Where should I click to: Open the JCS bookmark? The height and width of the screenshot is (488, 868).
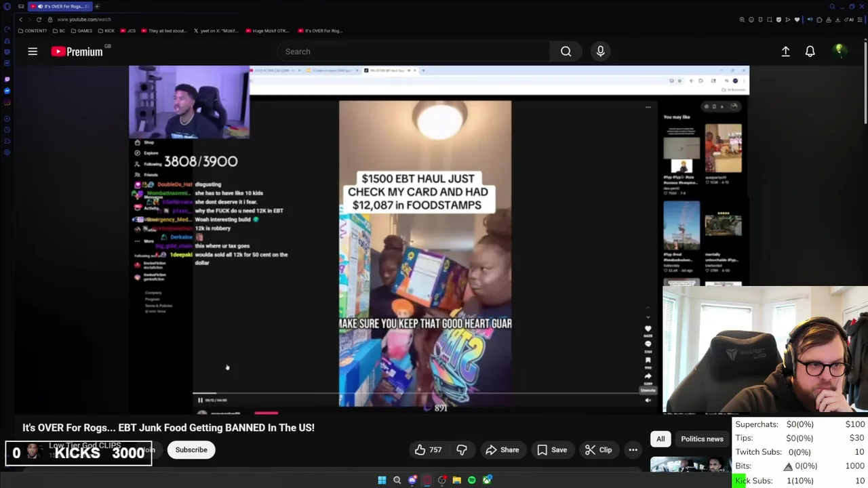click(128, 30)
